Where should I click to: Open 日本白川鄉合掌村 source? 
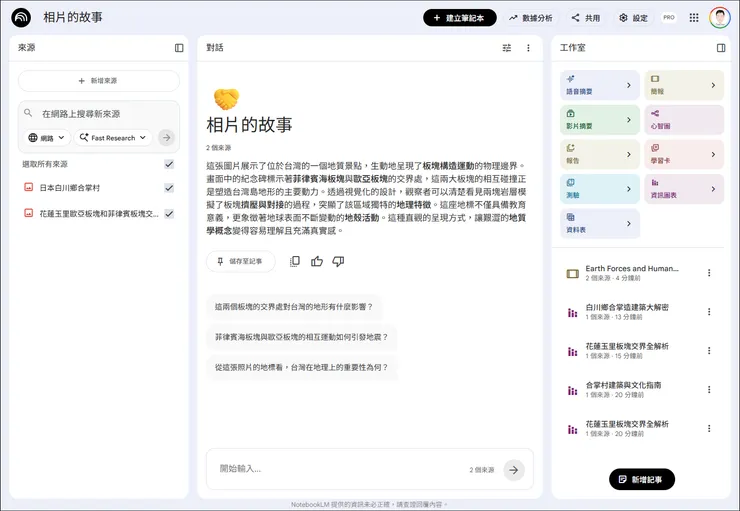click(x=69, y=188)
